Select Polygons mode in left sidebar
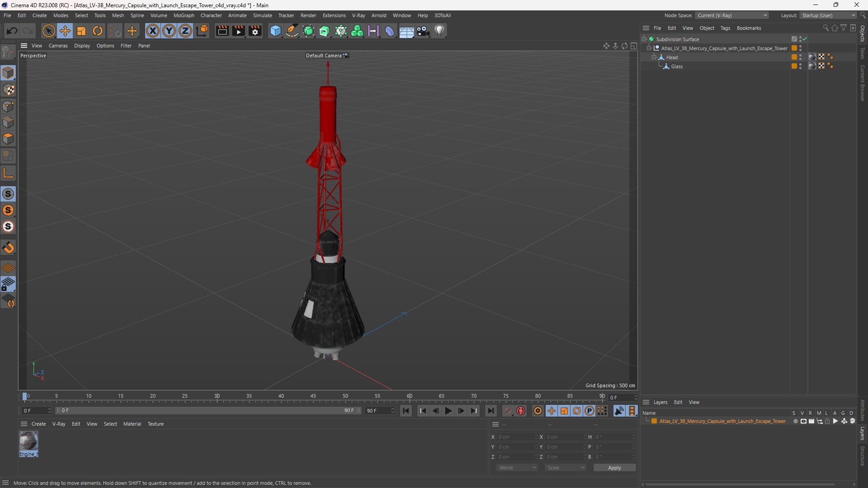Screen dimensions: 868x488 coord(8,139)
